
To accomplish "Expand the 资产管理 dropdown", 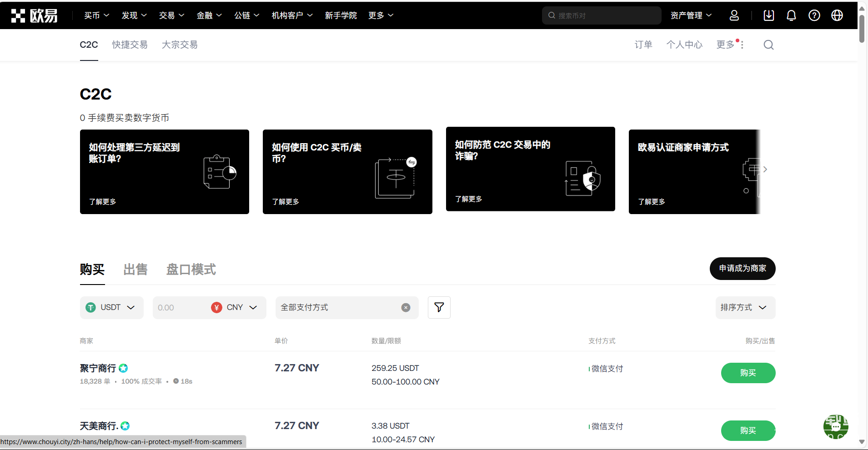I will tap(691, 15).
